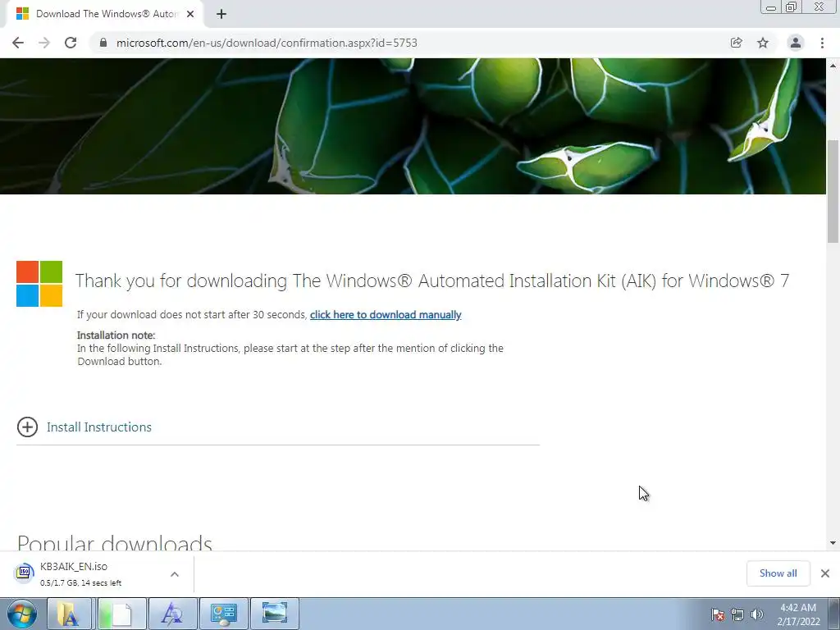This screenshot has height=630, width=840.
Task: Show all downloads
Action: coord(778,573)
